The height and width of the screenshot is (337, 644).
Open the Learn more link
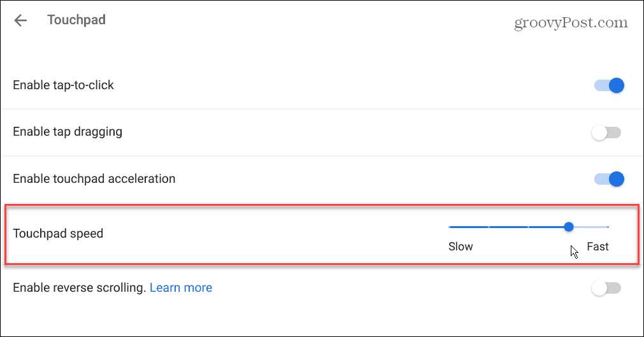pyautogui.click(x=181, y=288)
